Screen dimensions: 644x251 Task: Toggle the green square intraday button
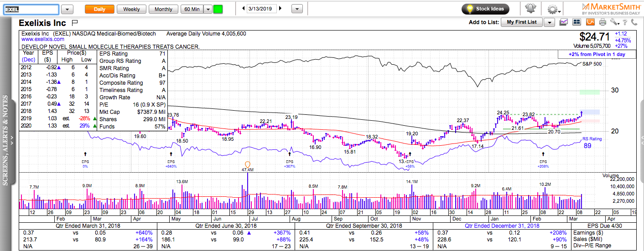pos(218,9)
